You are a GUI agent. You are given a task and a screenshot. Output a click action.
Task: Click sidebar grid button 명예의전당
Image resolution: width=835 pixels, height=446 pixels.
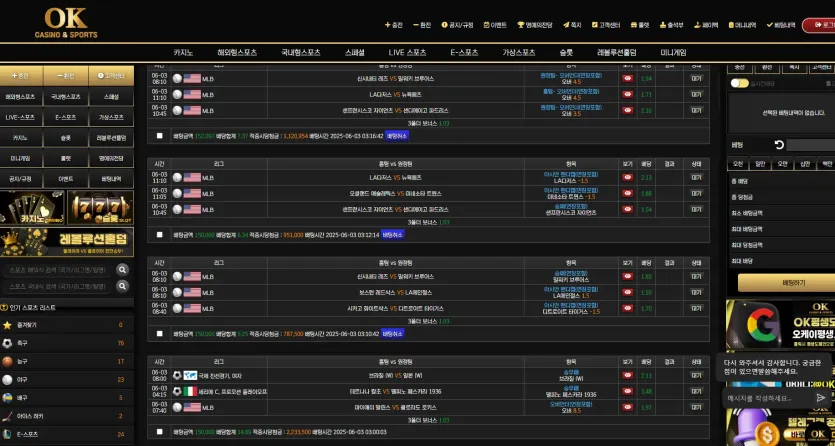pyautogui.click(x=111, y=158)
